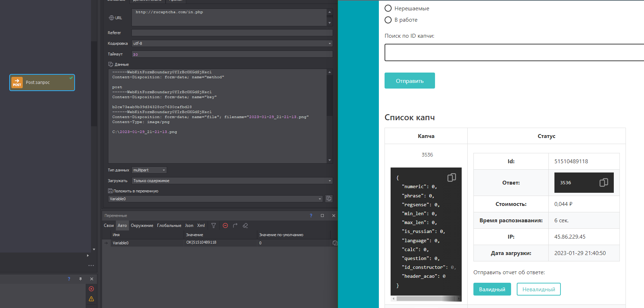644x308 pixels.
Task: Open the Загружать dropdown
Action: (232, 181)
